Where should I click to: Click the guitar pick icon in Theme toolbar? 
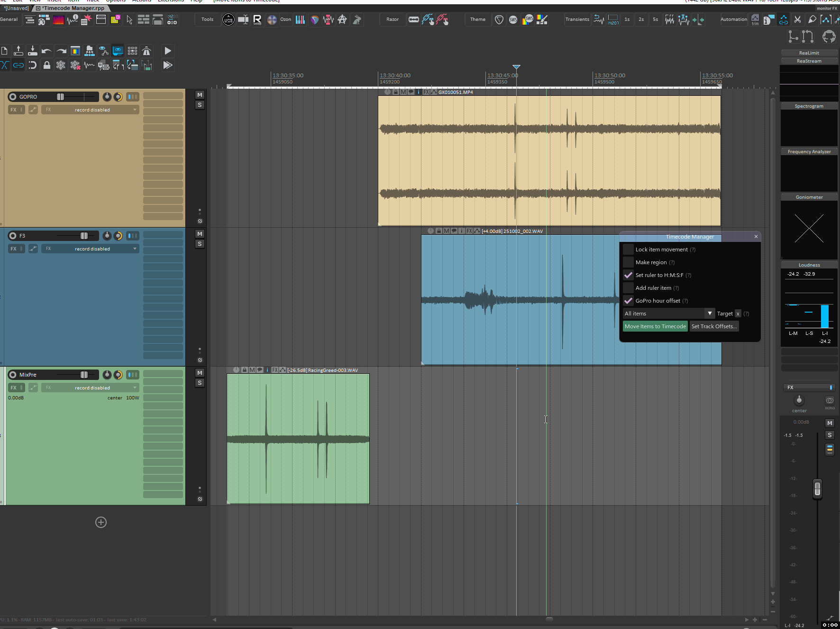click(499, 19)
